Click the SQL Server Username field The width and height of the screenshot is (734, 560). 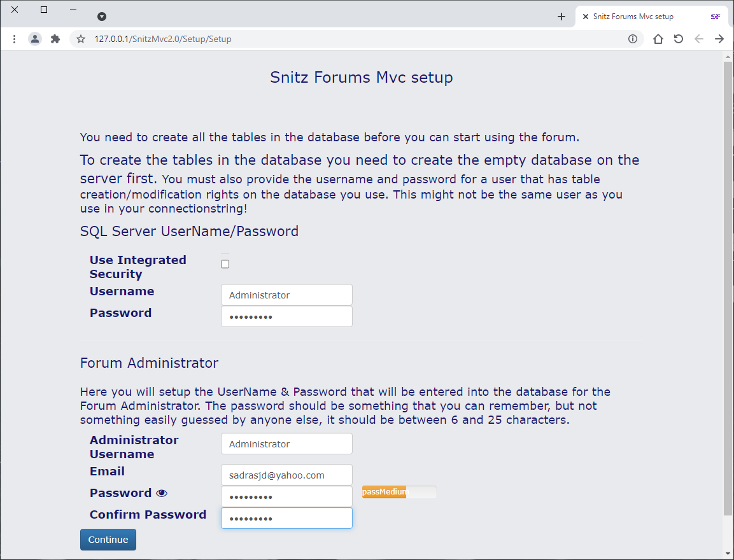(286, 295)
